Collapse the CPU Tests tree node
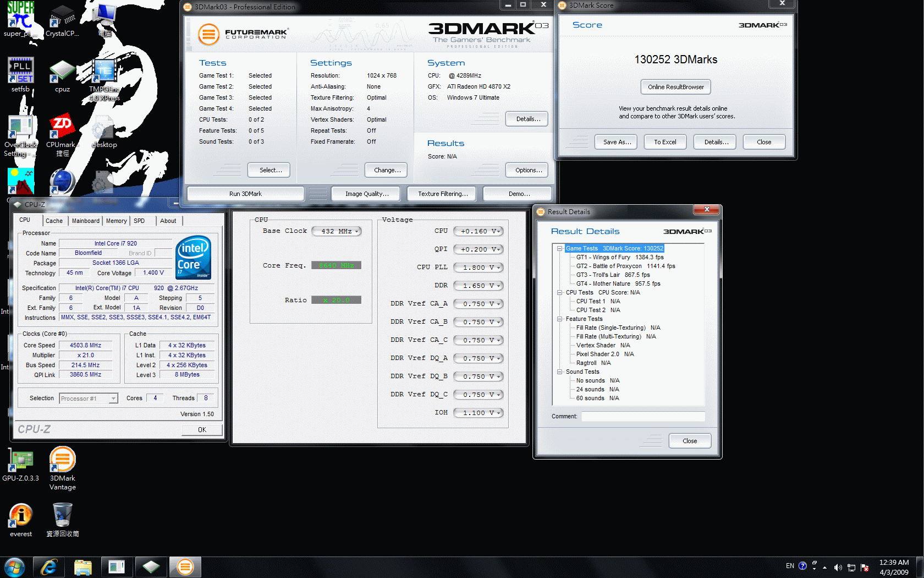This screenshot has height=578, width=924. point(559,292)
